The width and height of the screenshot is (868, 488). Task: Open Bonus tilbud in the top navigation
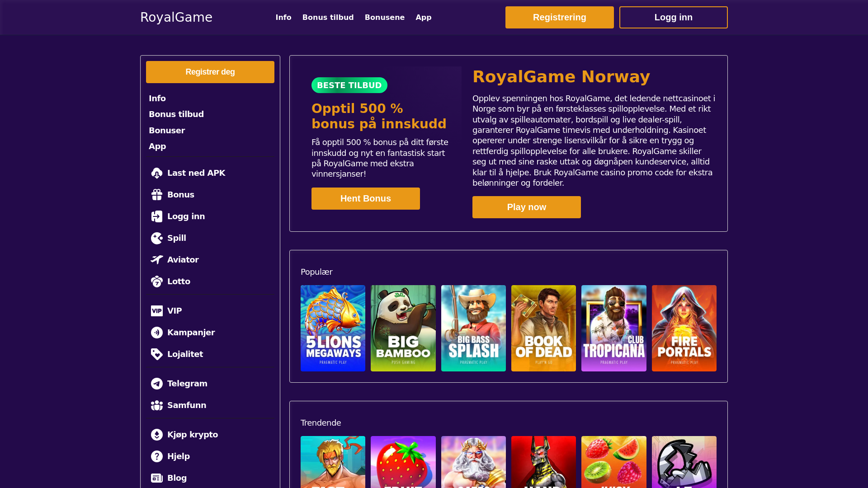click(328, 17)
